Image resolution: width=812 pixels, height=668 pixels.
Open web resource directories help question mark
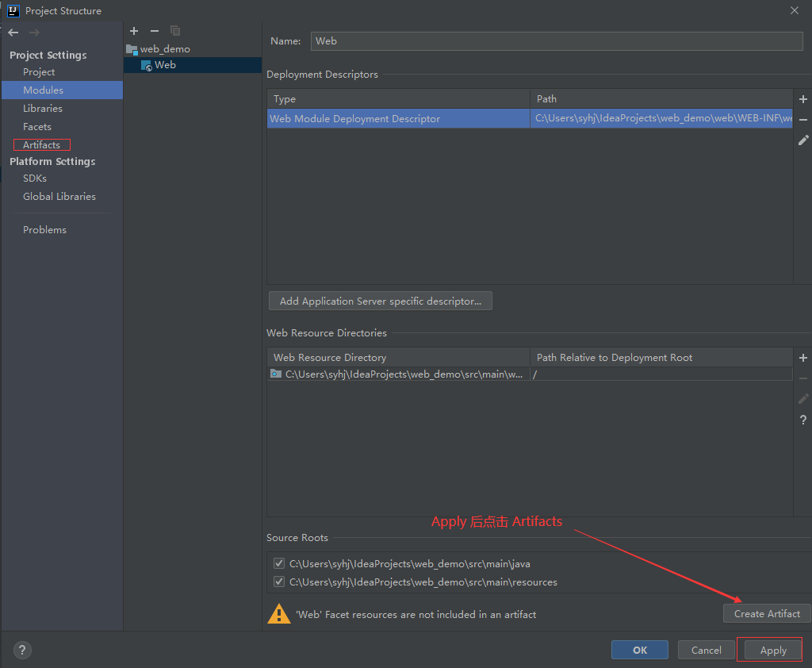(x=803, y=420)
